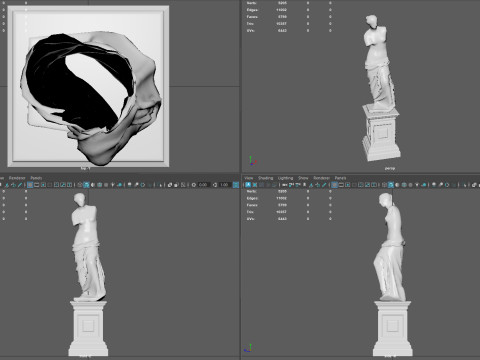Viewport: 480px width, 360px height.
Task: Open View menu in side view panel
Action: coord(249,178)
